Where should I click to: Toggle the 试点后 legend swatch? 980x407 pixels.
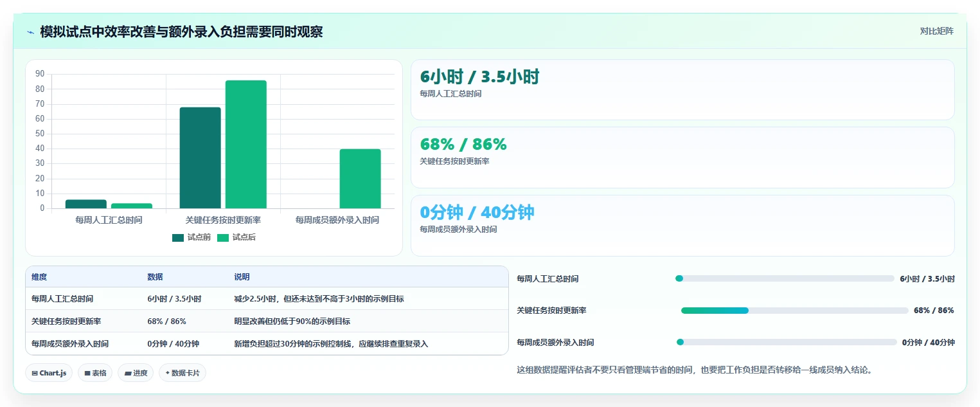[223, 237]
